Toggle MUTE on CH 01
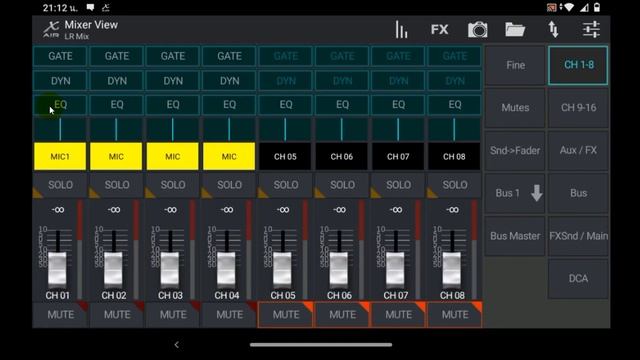Screen dimensions: 640x360 [x=60, y=315]
